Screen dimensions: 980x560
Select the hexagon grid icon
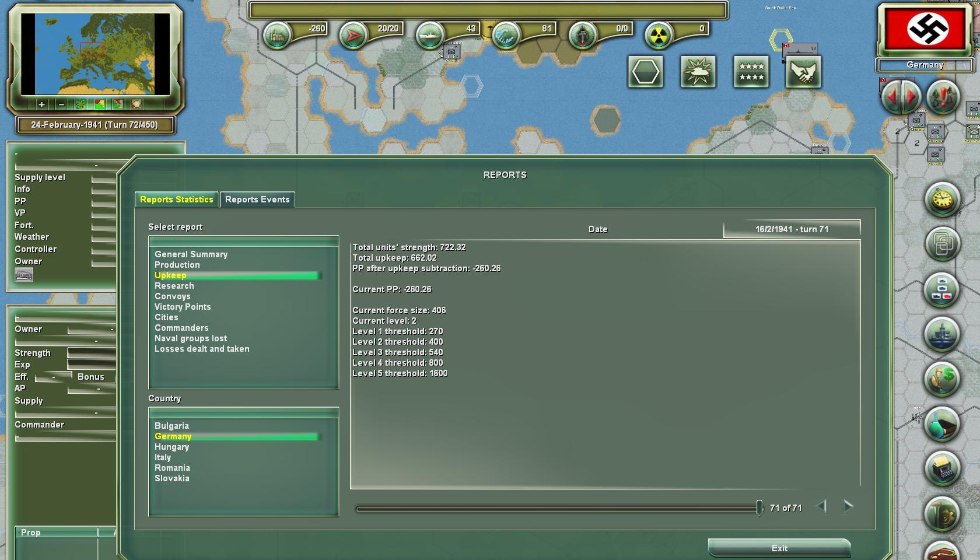644,71
